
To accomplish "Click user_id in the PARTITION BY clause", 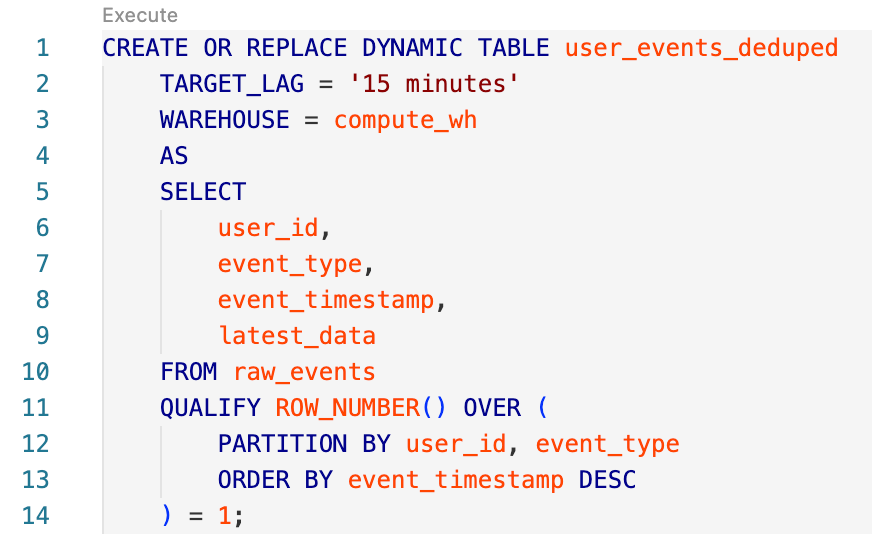I will click(456, 444).
